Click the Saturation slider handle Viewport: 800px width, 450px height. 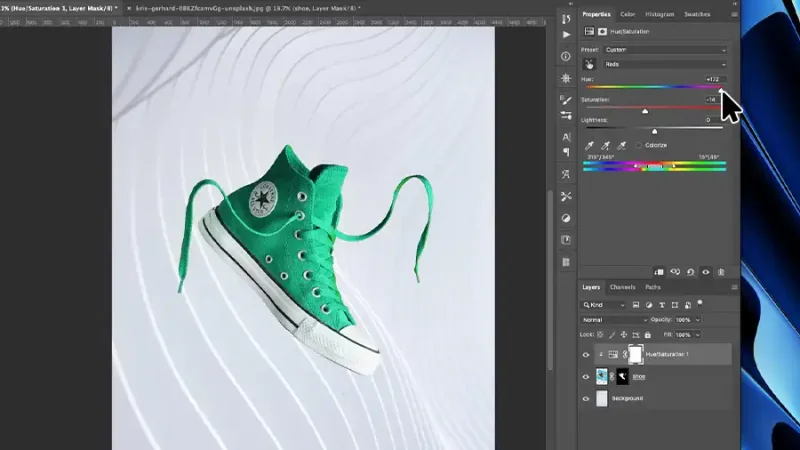tap(645, 111)
